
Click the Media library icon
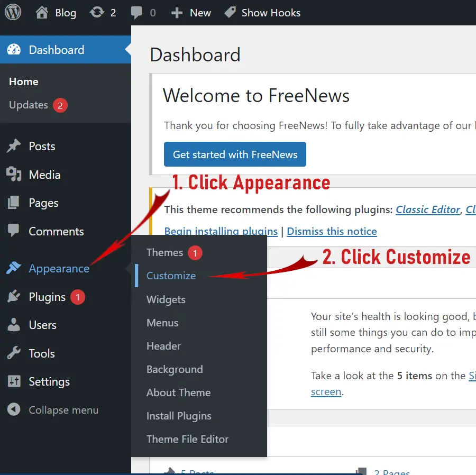click(x=14, y=174)
